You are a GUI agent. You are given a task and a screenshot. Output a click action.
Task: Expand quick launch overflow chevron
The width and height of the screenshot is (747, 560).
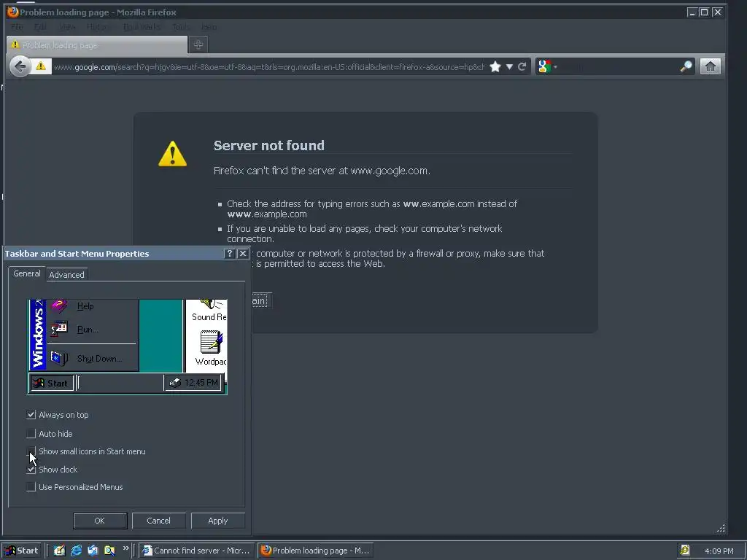[x=125, y=548]
